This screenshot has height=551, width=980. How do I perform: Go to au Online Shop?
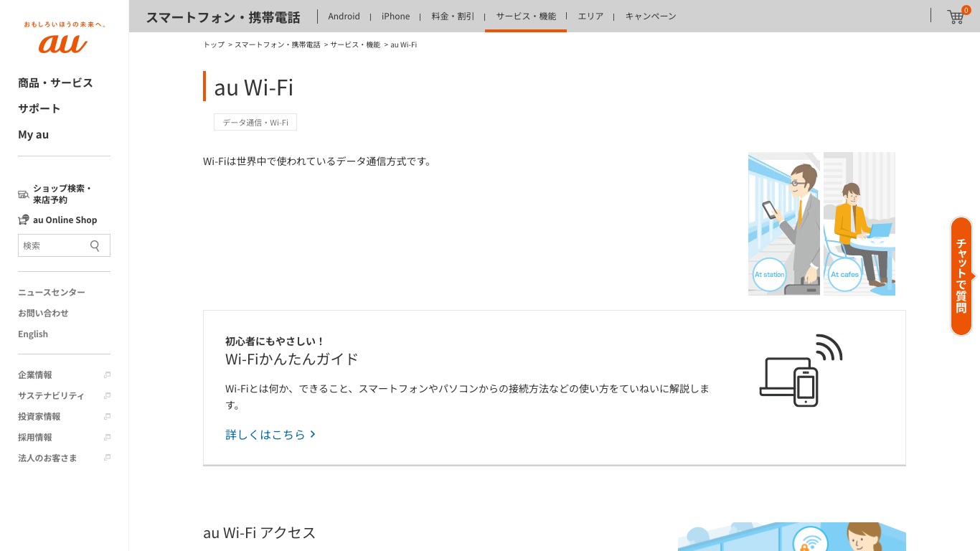pos(65,220)
